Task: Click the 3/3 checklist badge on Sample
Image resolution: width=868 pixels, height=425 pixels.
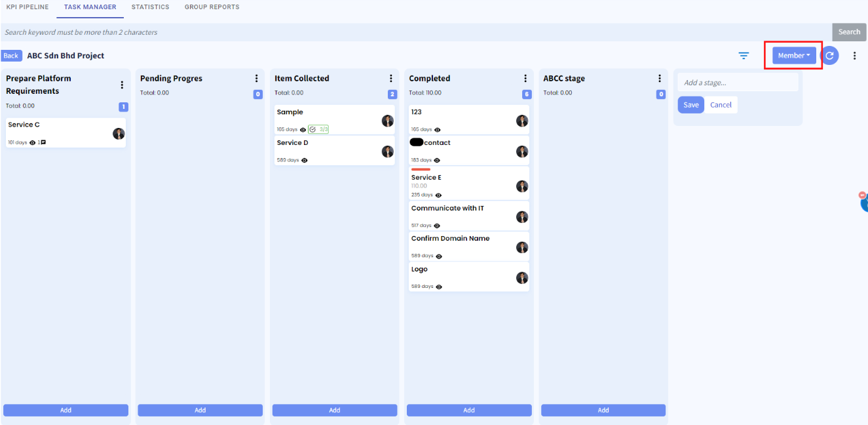Action: coord(318,129)
